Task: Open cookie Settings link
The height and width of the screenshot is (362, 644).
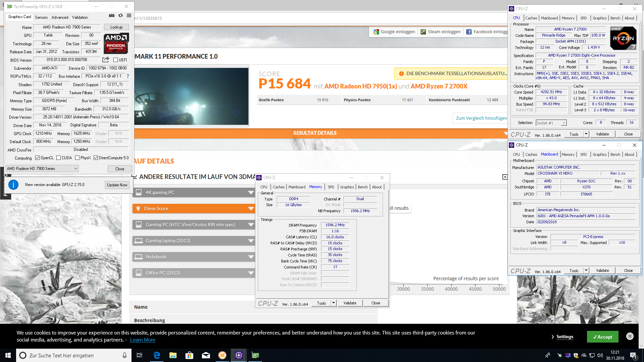Action: tap(565, 337)
